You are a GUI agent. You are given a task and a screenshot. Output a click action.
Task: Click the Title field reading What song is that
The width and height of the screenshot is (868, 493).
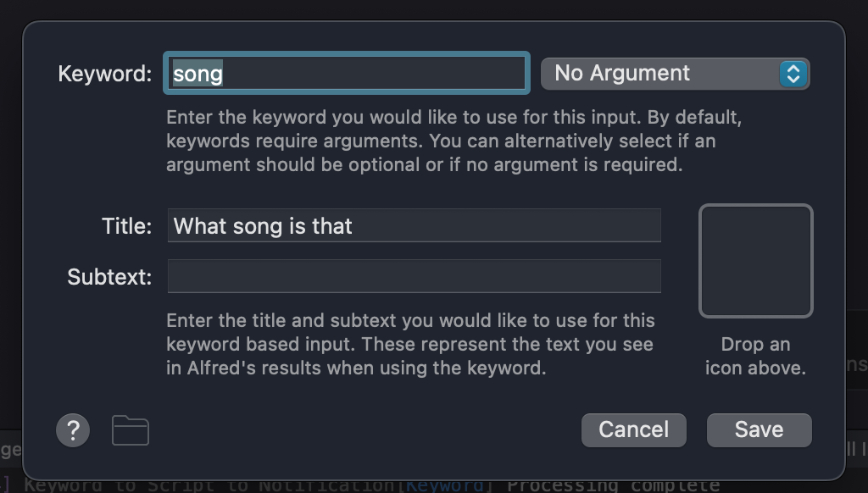(x=414, y=226)
